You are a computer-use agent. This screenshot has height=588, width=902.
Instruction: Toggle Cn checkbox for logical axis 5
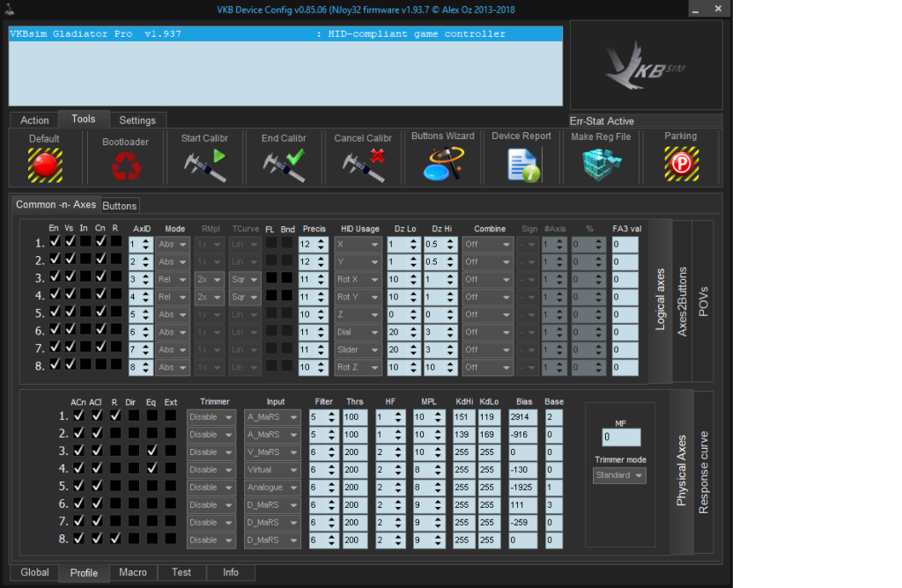(x=100, y=312)
